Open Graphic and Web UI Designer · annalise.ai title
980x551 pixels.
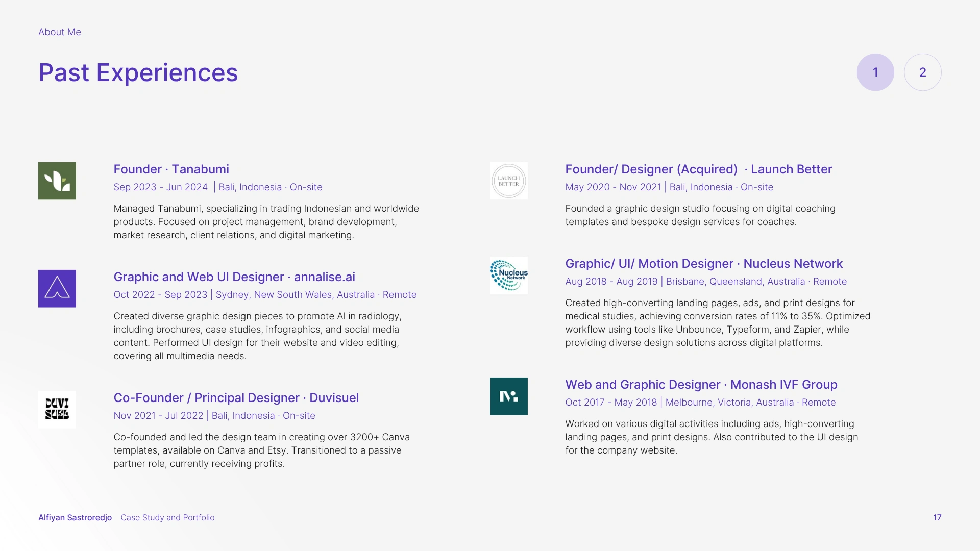pos(234,277)
